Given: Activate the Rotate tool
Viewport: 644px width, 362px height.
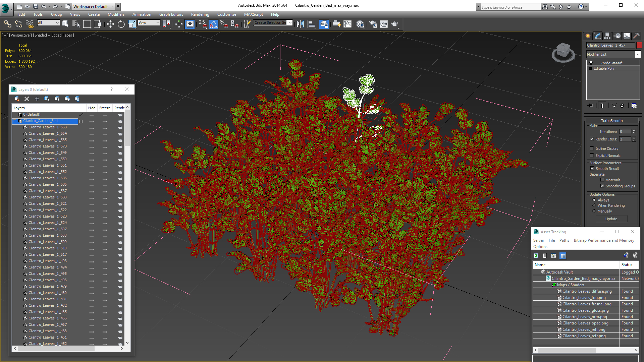Looking at the screenshot, I should click(121, 24).
